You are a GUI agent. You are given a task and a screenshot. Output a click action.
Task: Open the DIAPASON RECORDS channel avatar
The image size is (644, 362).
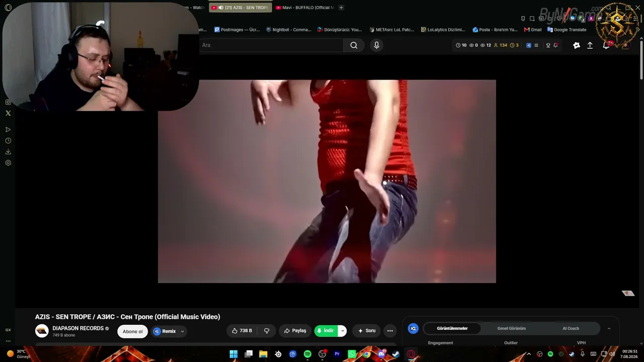[x=42, y=331]
